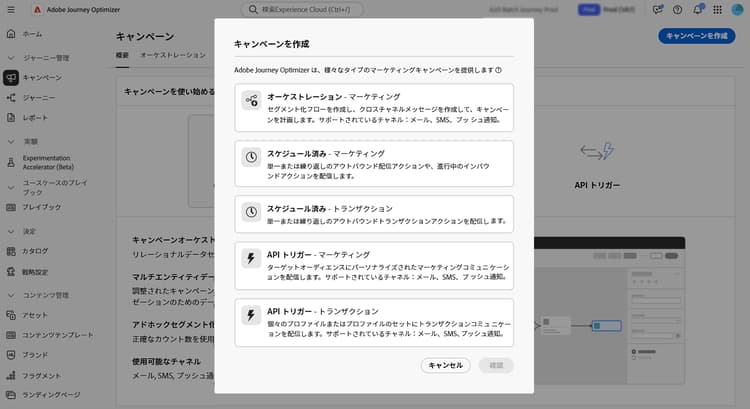Click the アセット sidebar icon
This screenshot has width=750, height=409.
tap(11, 315)
